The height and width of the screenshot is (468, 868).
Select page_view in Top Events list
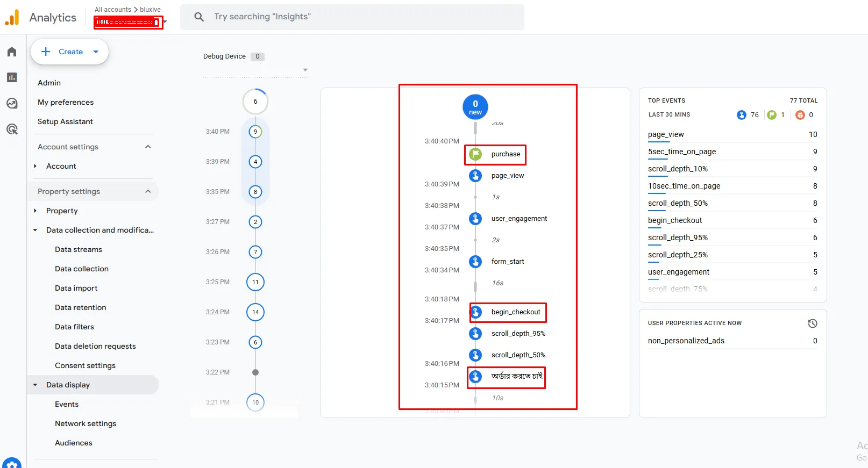coord(666,134)
